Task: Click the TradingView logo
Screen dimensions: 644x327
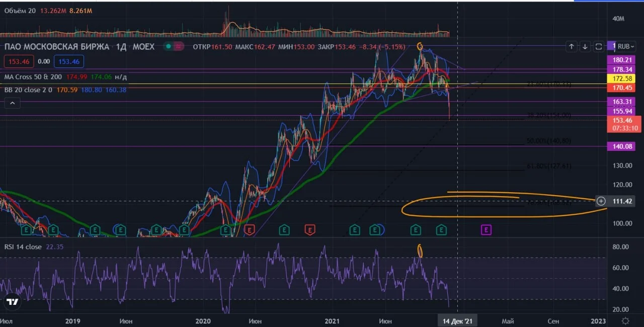Action: (13, 302)
